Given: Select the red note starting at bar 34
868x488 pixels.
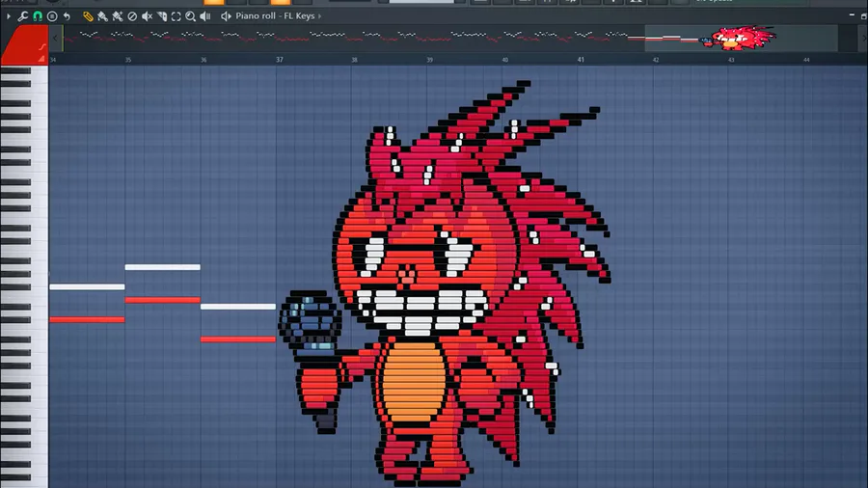Looking at the screenshot, I should [87, 319].
